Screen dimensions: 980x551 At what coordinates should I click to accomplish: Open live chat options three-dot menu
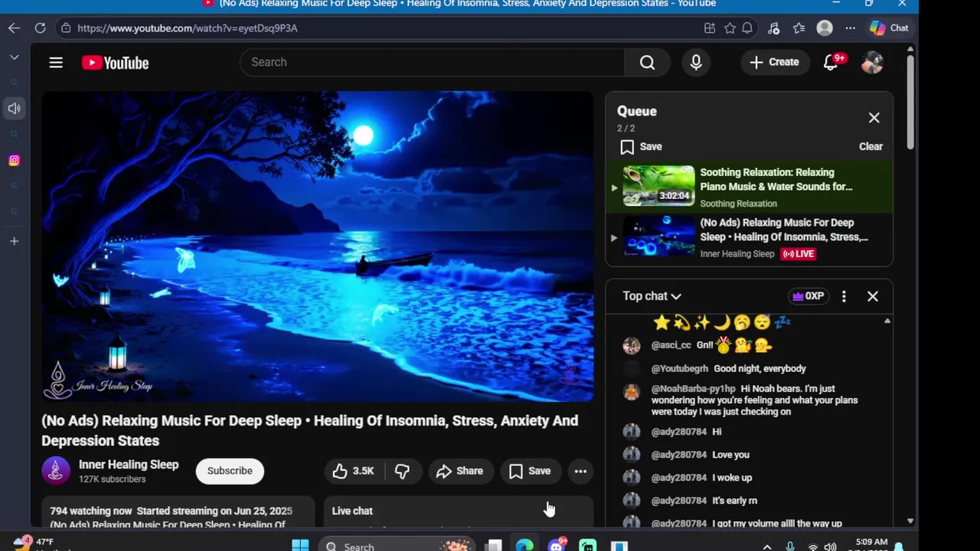(x=844, y=296)
